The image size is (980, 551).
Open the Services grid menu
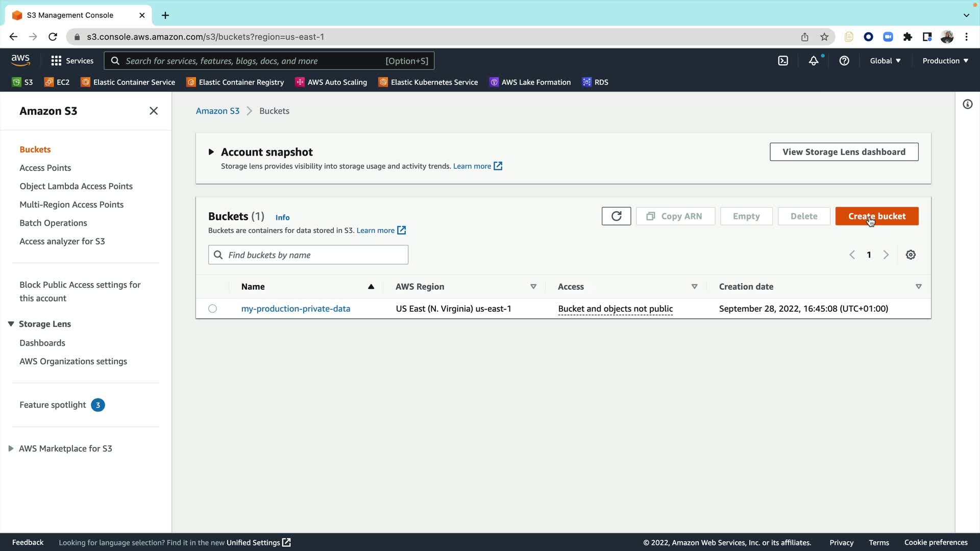tap(56, 61)
